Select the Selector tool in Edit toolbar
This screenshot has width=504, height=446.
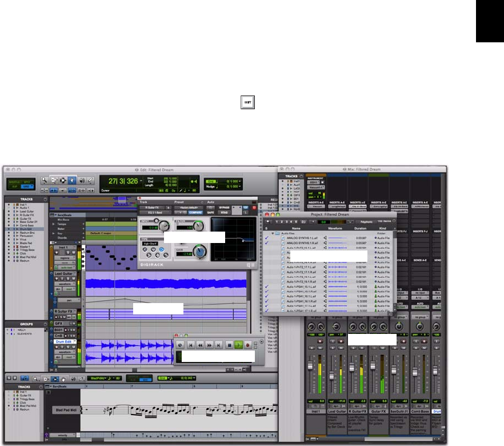[x=63, y=180]
